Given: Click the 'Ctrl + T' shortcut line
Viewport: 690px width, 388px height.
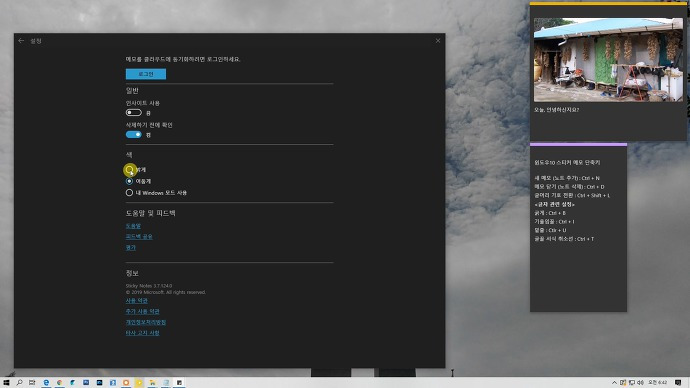Looking at the screenshot, I should point(564,239).
